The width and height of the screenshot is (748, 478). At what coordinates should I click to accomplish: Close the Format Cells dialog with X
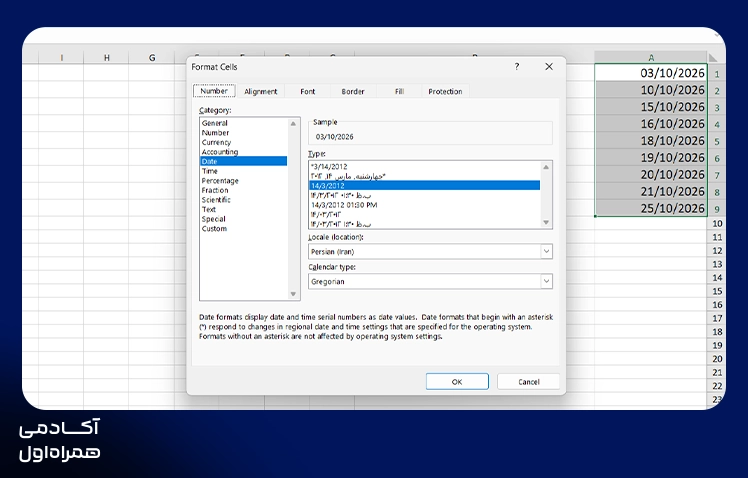[549, 67]
